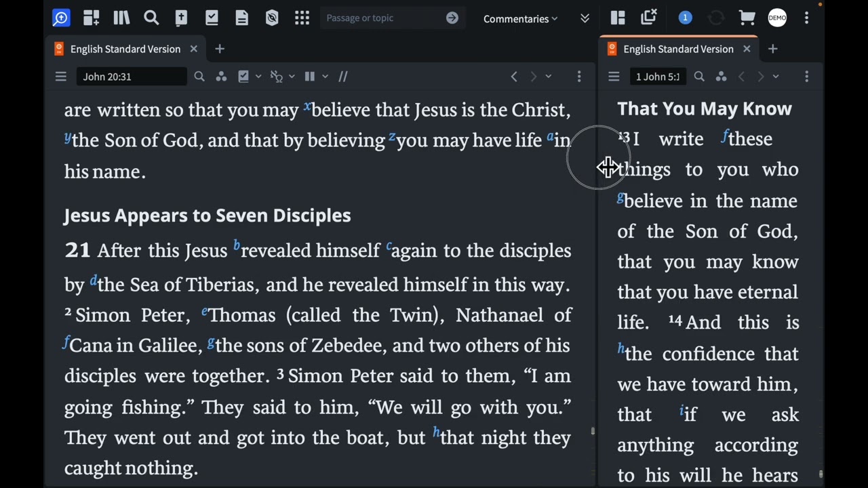
Task: Click heading 'That You May Know'
Action: 705,108
